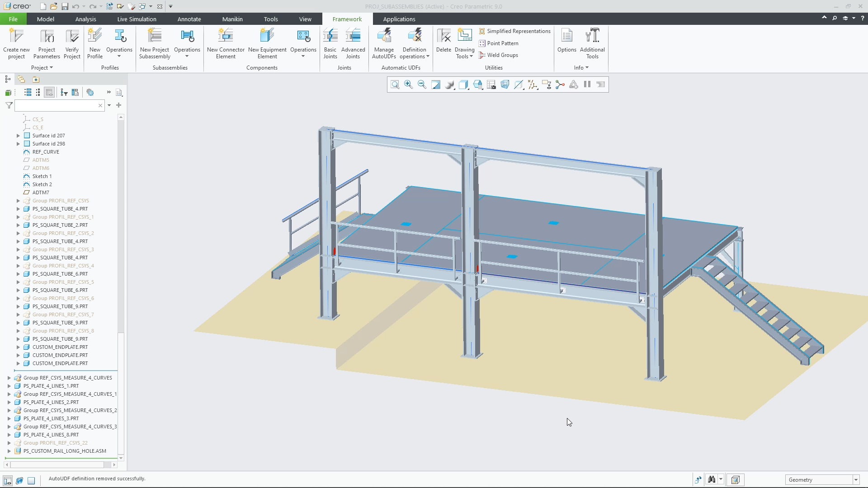Open Project Parameters tool
868x488 pixels.
pos(47,43)
